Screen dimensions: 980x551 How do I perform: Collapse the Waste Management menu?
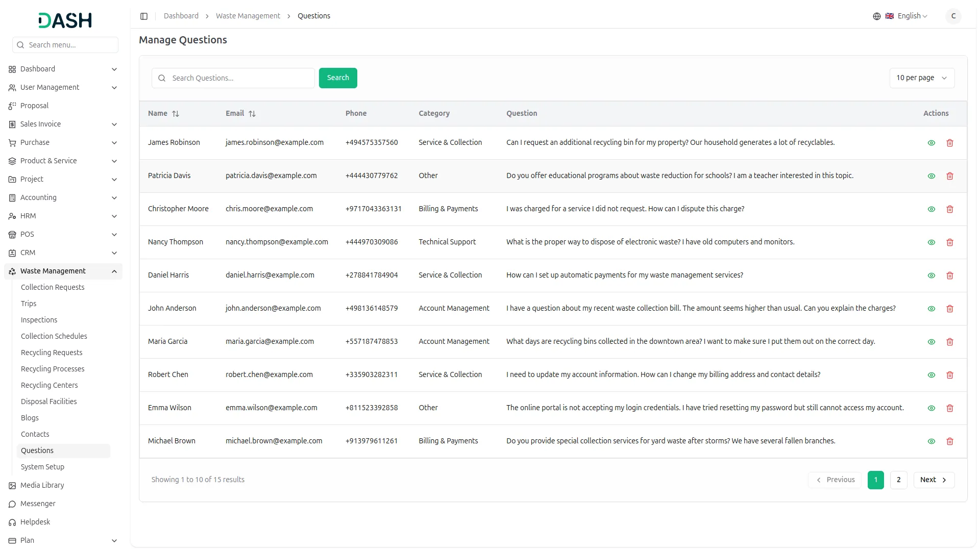(114, 271)
